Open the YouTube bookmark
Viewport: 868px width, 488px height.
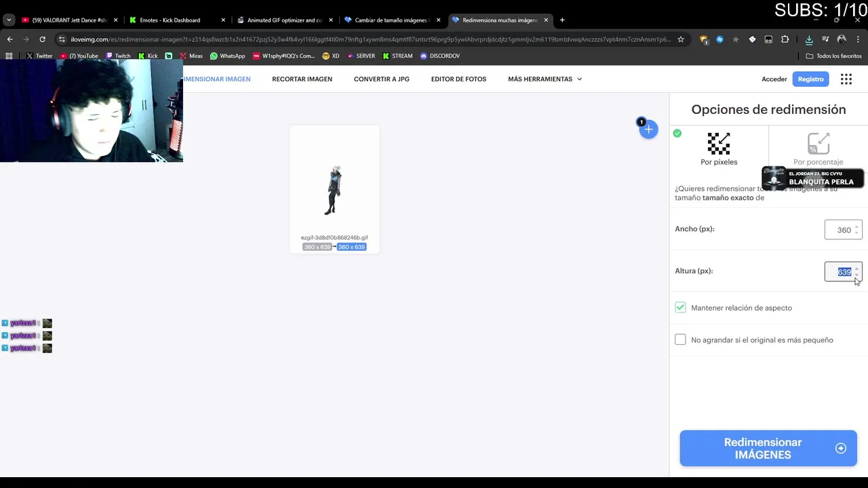(79, 56)
